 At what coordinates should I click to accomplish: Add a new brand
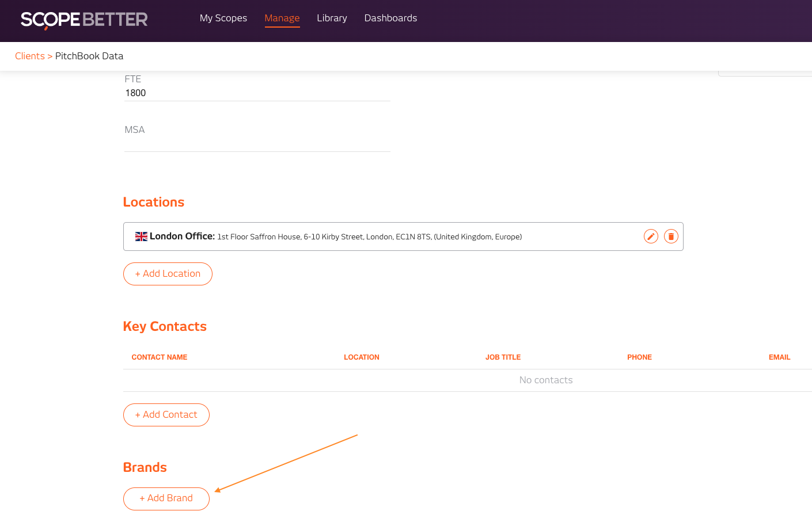coord(166,499)
